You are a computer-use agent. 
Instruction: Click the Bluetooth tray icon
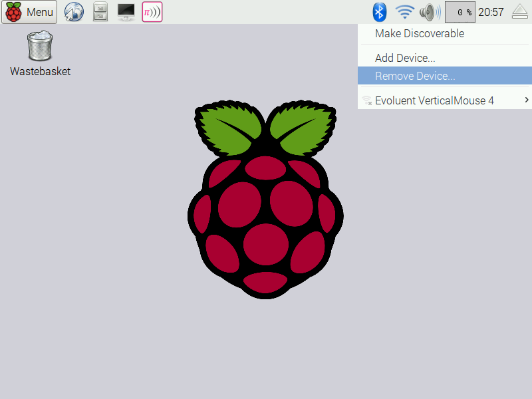coord(379,12)
